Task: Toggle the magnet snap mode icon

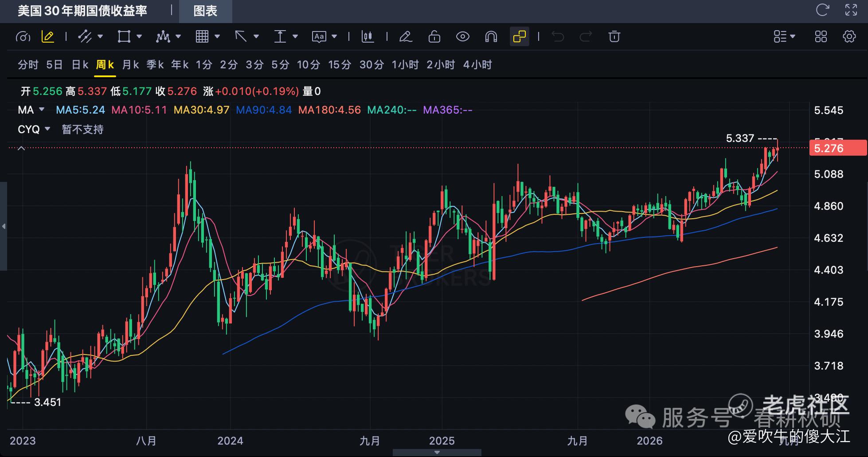Action: click(491, 37)
